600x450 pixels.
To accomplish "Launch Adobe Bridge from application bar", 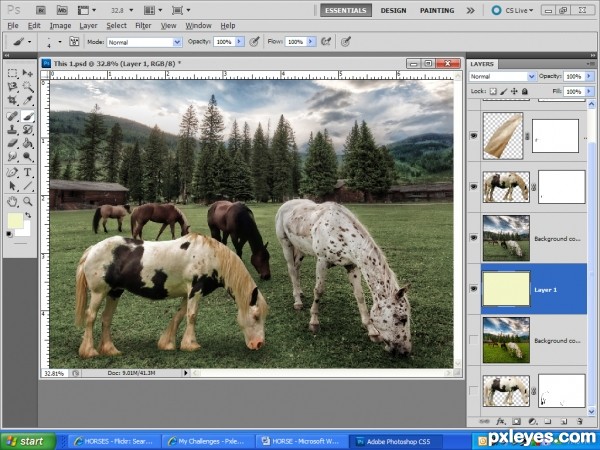I will click(x=41, y=10).
